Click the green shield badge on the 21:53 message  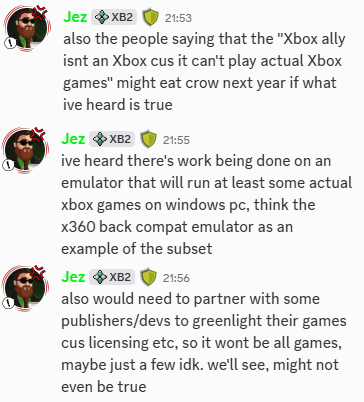(151, 18)
